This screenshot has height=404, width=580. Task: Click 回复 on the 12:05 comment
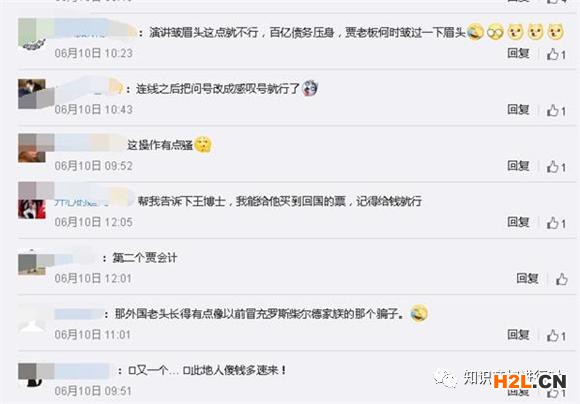click(x=518, y=222)
